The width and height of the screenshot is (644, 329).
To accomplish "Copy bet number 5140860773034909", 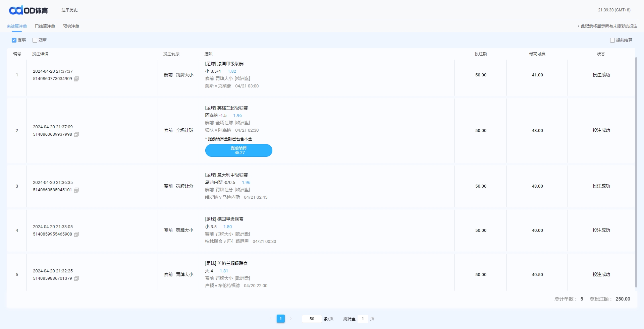I will [76, 79].
